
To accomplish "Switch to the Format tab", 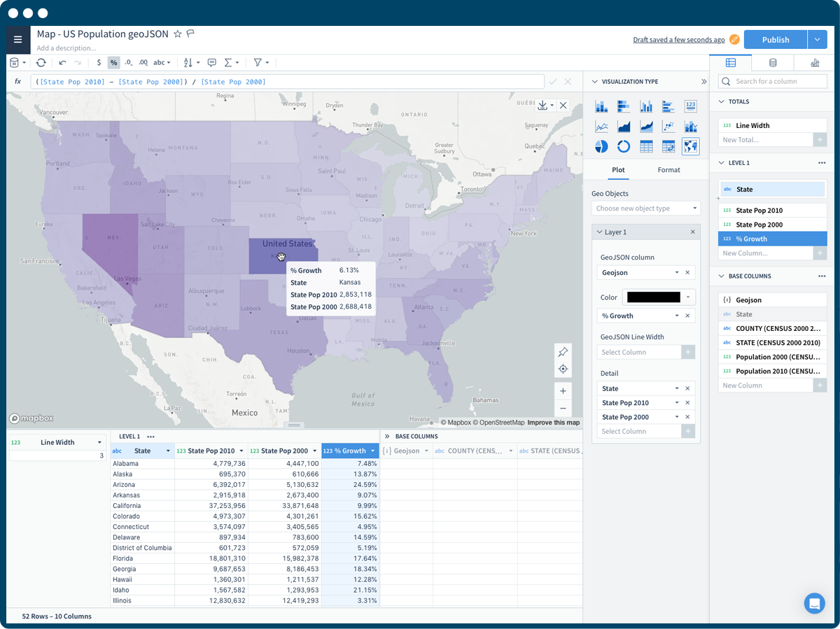I will pyautogui.click(x=668, y=170).
